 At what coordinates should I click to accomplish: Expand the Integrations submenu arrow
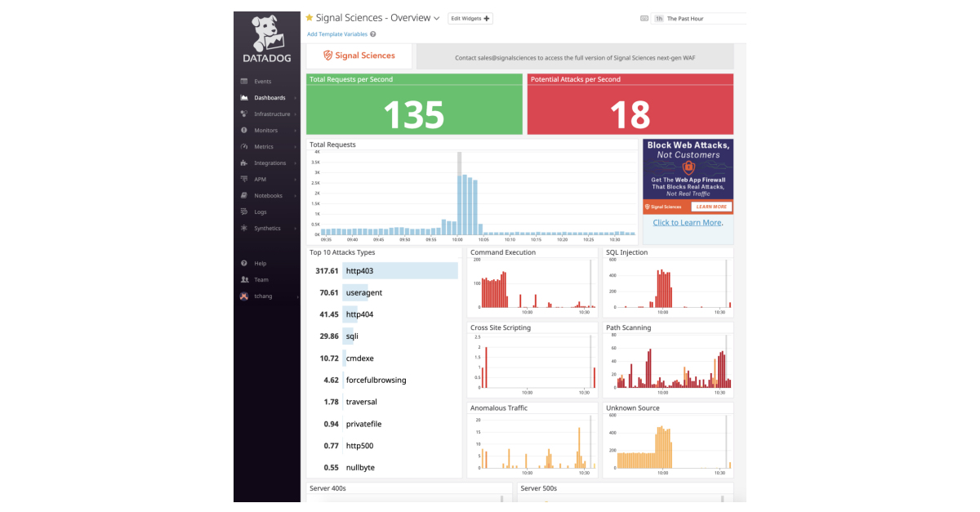tap(296, 163)
